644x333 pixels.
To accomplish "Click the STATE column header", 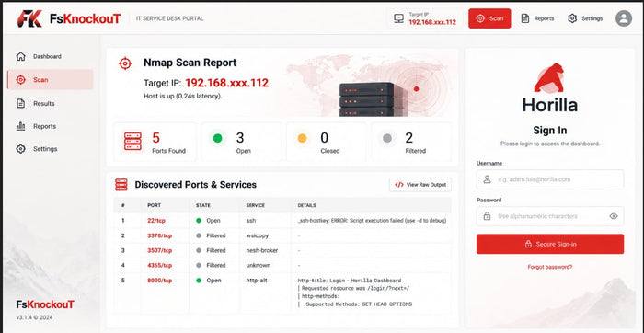I will click(x=203, y=205).
